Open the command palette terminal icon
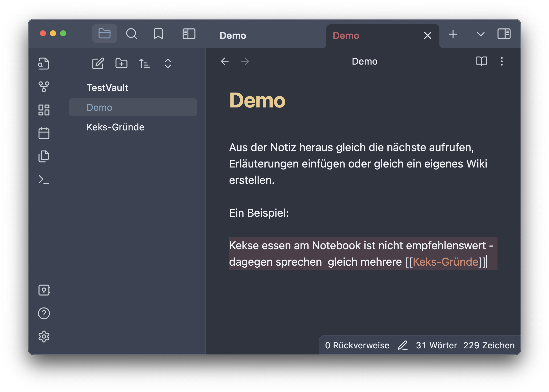The height and width of the screenshot is (392, 549). click(x=44, y=180)
